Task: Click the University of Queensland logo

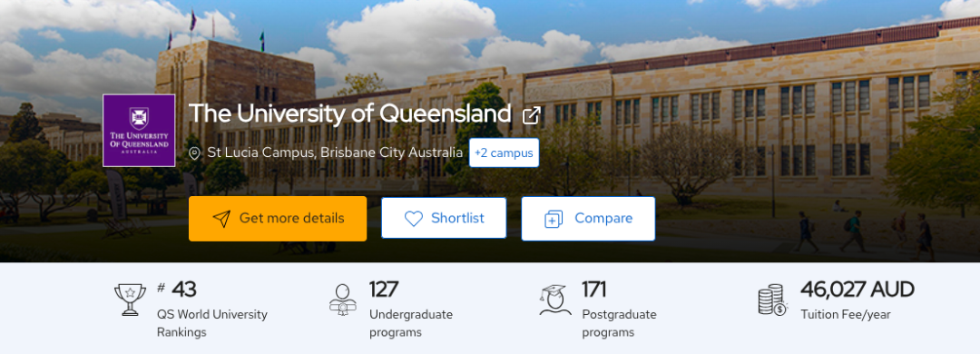Action: click(139, 130)
